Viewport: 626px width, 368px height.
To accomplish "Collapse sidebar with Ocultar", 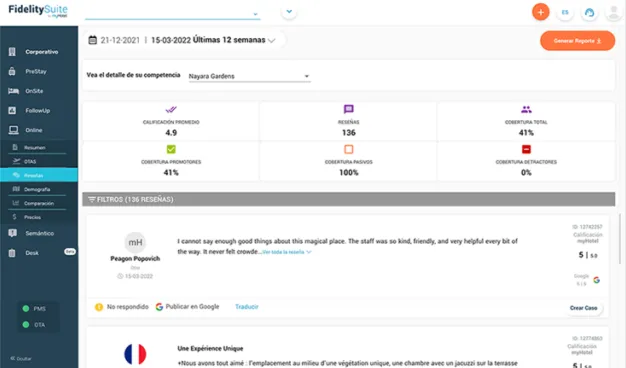I will (21, 358).
